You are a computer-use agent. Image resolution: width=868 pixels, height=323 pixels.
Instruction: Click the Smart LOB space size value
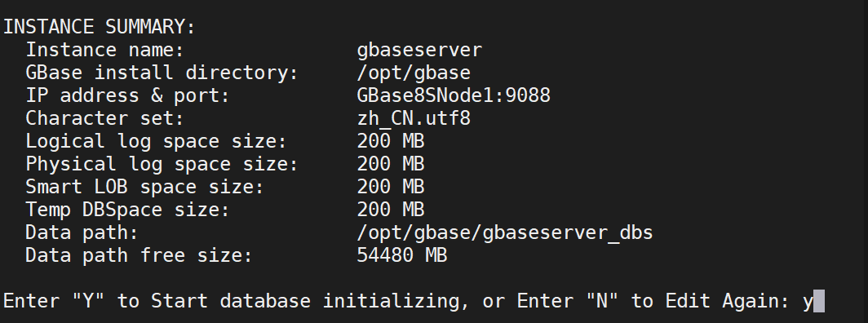click(x=391, y=187)
